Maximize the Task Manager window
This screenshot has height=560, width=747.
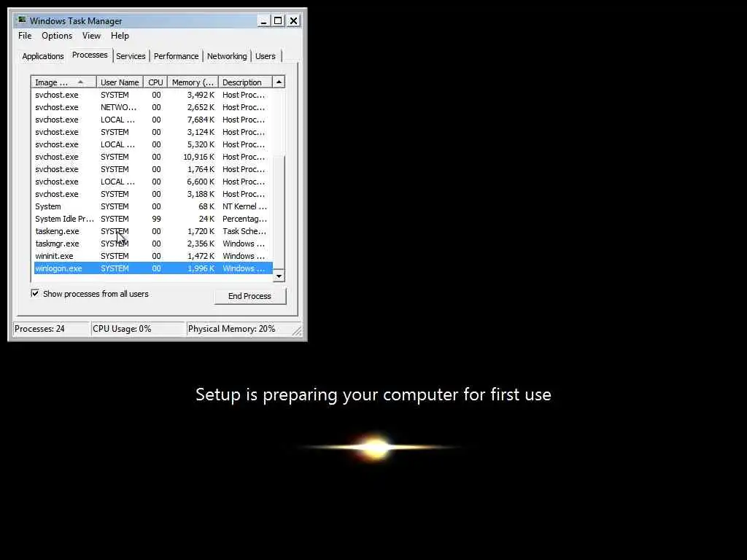[x=278, y=21]
